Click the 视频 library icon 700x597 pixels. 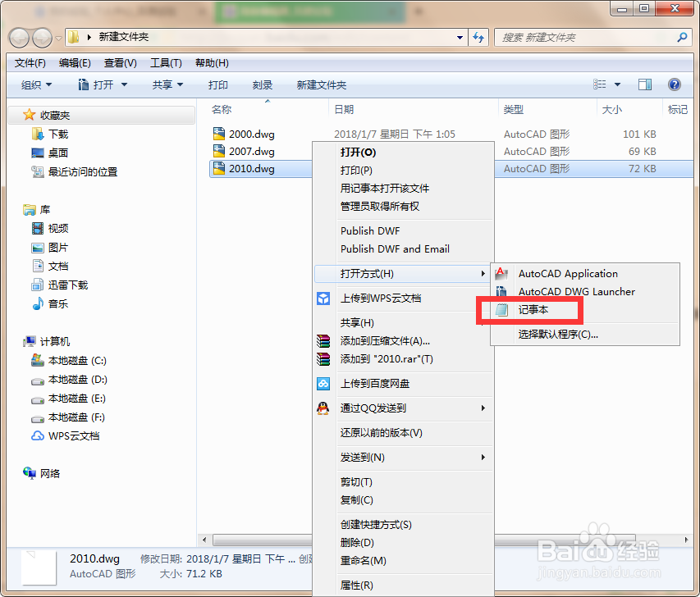[38, 229]
